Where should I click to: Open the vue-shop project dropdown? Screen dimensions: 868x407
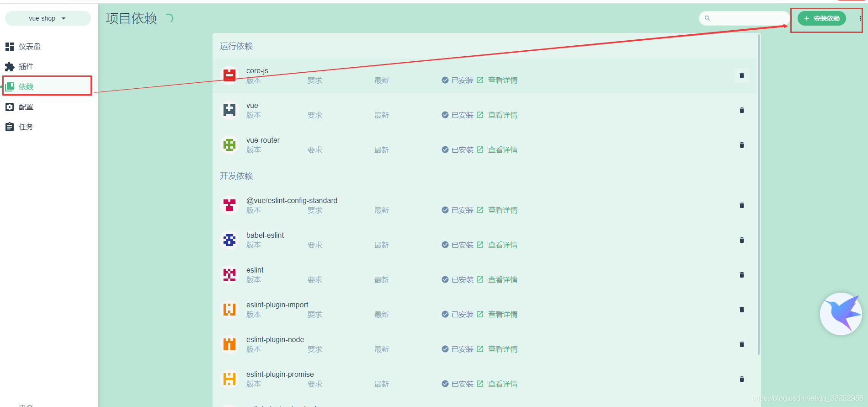[x=48, y=18]
